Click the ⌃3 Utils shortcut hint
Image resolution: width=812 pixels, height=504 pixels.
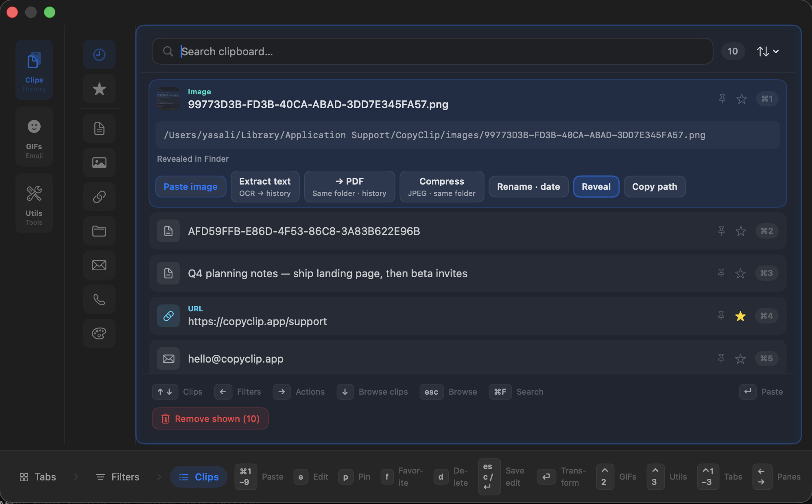click(x=667, y=477)
